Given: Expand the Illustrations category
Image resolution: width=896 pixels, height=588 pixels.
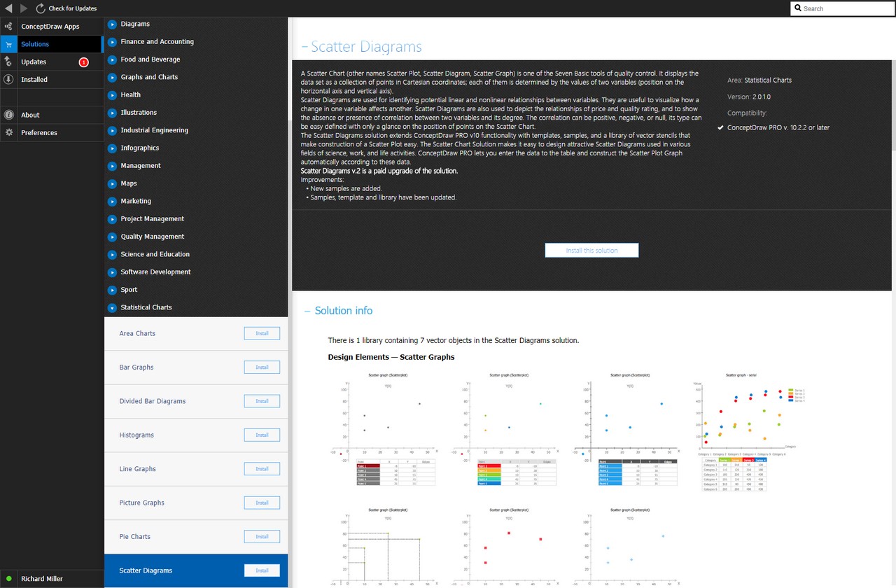Looking at the screenshot, I should [112, 113].
